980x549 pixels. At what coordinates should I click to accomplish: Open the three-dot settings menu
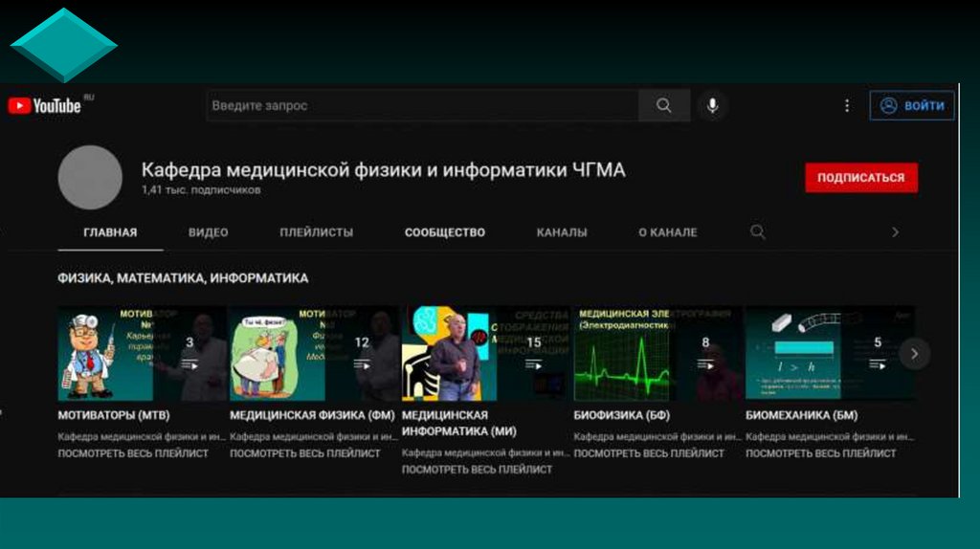click(847, 105)
